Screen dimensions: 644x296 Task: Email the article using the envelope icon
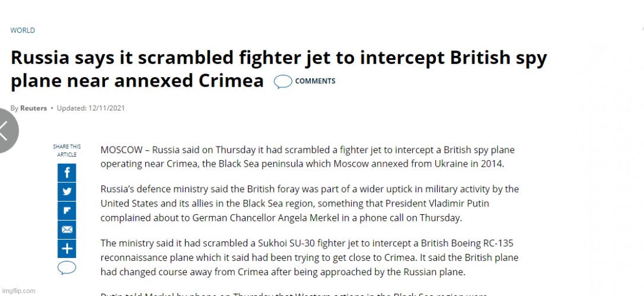pyautogui.click(x=66, y=230)
